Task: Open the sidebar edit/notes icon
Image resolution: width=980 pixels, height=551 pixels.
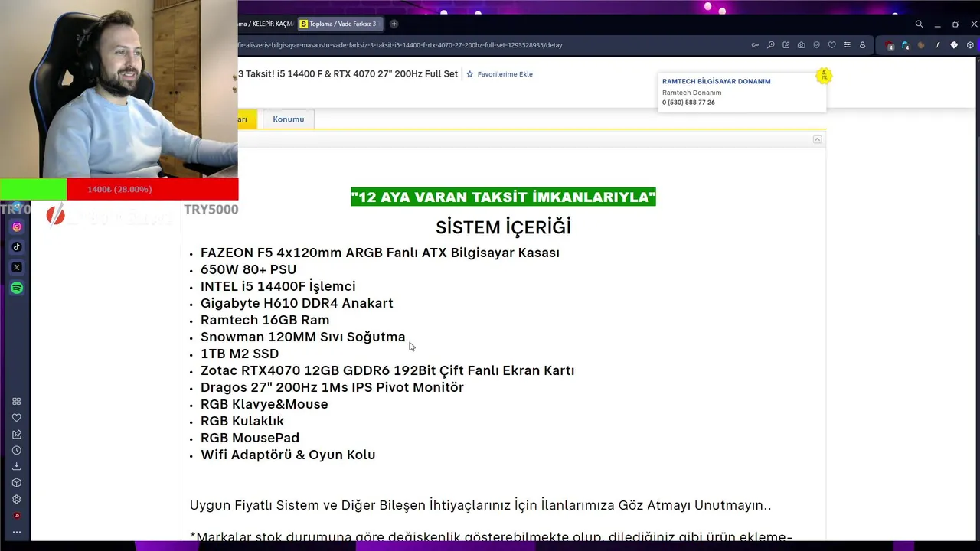Action: (16, 434)
